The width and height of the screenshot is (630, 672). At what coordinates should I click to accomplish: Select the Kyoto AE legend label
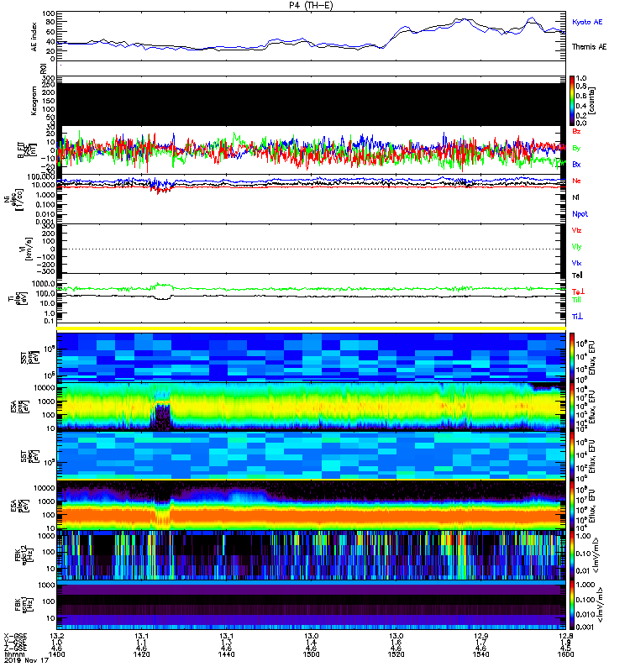tap(587, 22)
